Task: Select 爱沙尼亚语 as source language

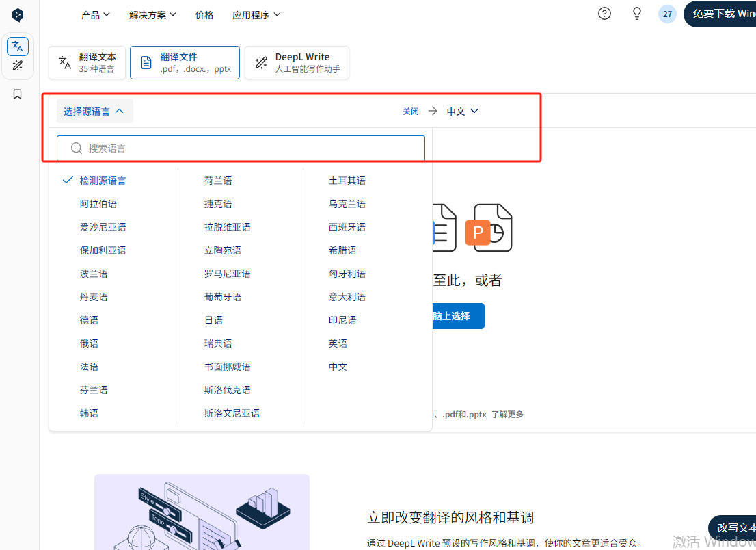Action: [103, 226]
